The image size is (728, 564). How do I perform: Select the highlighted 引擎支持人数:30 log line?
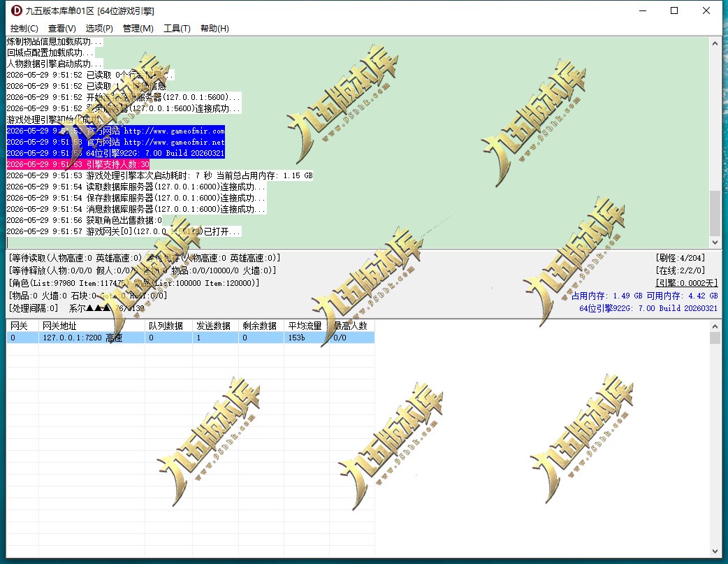tap(78, 164)
